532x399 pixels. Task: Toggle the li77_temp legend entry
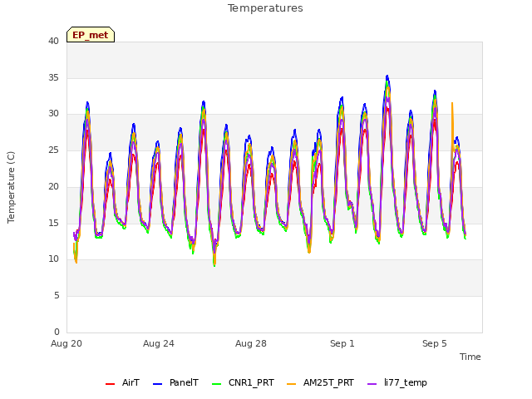[x=397, y=383]
